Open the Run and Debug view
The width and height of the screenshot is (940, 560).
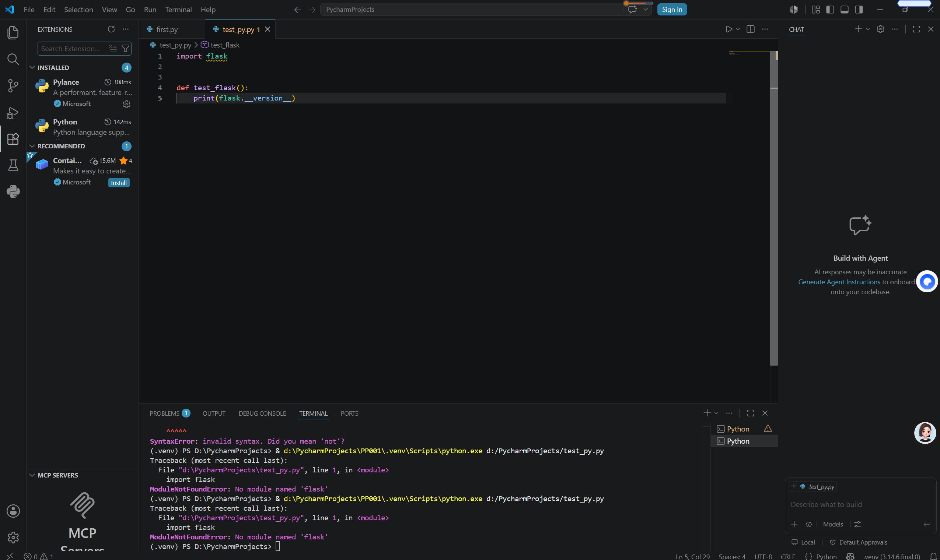pos(13,113)
